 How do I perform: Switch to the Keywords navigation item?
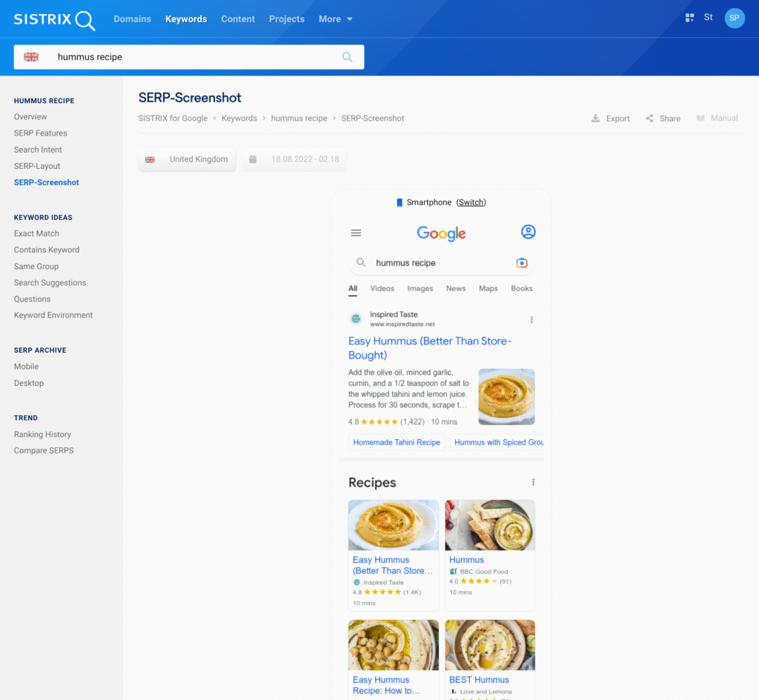[186, 19]
